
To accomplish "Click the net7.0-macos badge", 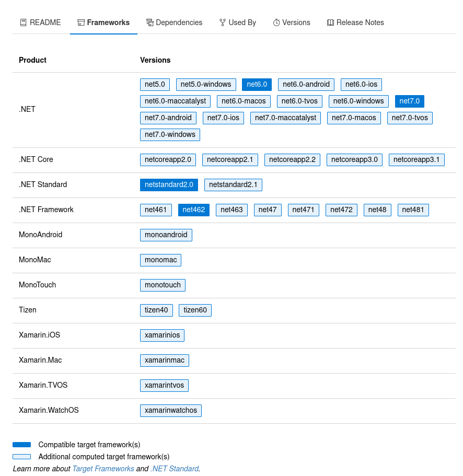I will click(x=354, y=118).
